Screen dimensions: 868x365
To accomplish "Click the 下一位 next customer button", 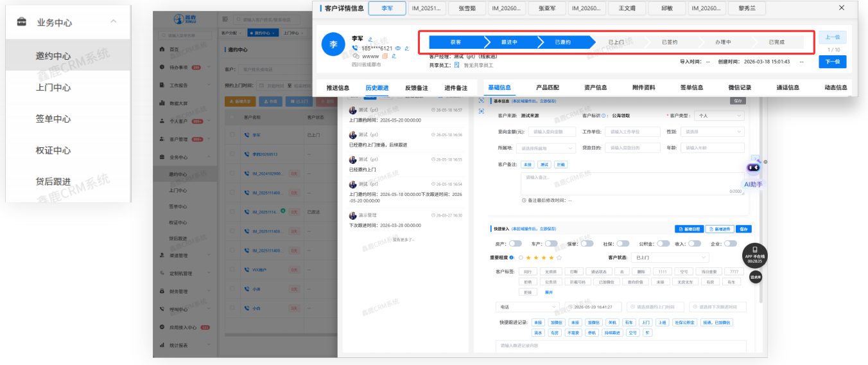I will [832, 62].
